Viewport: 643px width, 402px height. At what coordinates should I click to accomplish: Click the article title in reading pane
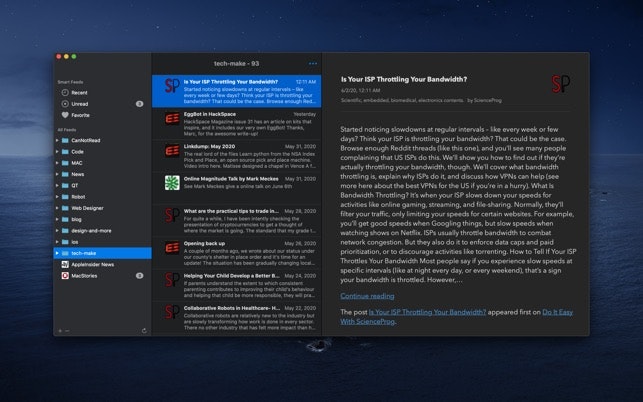coord(404,79)
